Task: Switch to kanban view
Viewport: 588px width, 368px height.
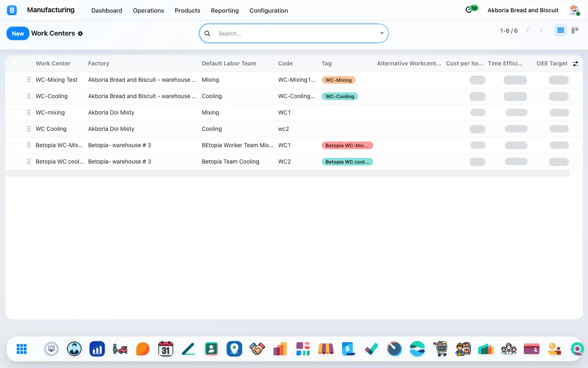Action: point(575,30)
